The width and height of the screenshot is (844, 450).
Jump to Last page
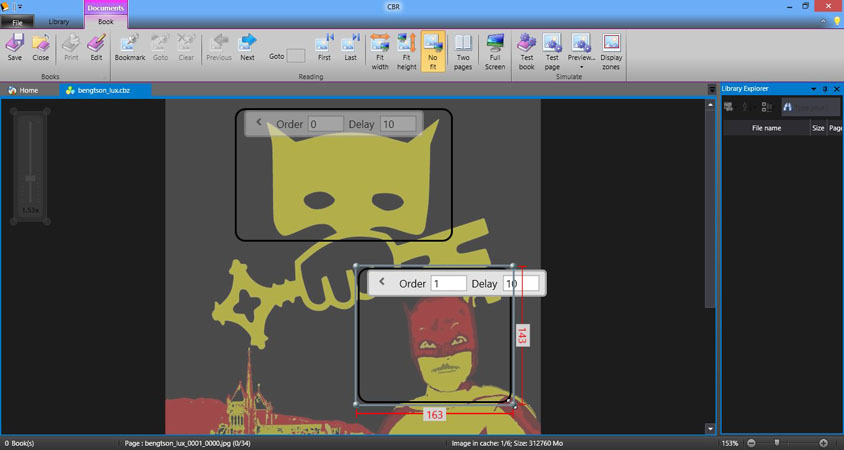pos(350,47)
